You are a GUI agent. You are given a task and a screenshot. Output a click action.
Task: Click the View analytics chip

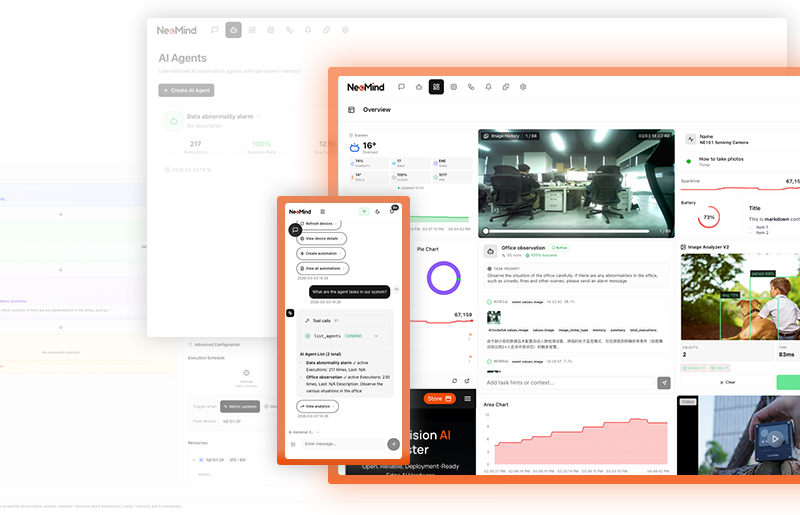point(317,406)
